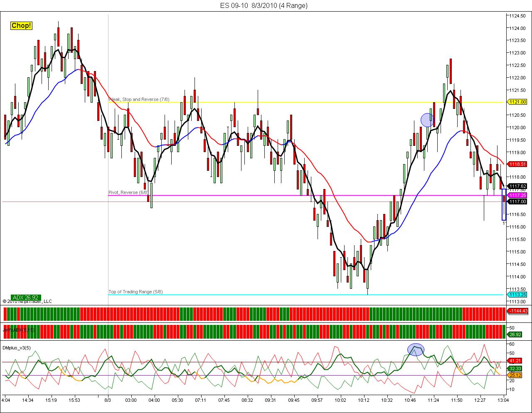The image size is (532, 413).
Task: Click the 07:45 time axis label
Action: click(x=224, y=400)
